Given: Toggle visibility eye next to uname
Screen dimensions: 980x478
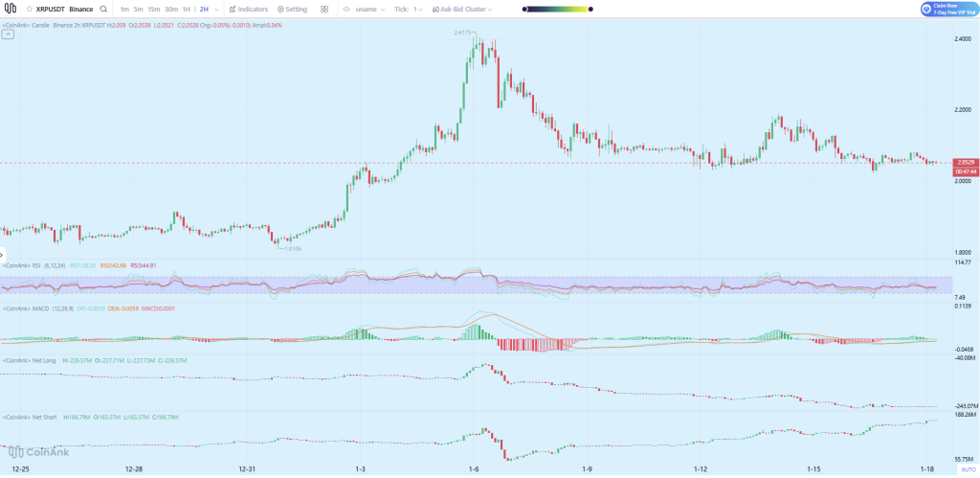Looking at the screenshot, I should pyautogui.click(x=346, y=9).
